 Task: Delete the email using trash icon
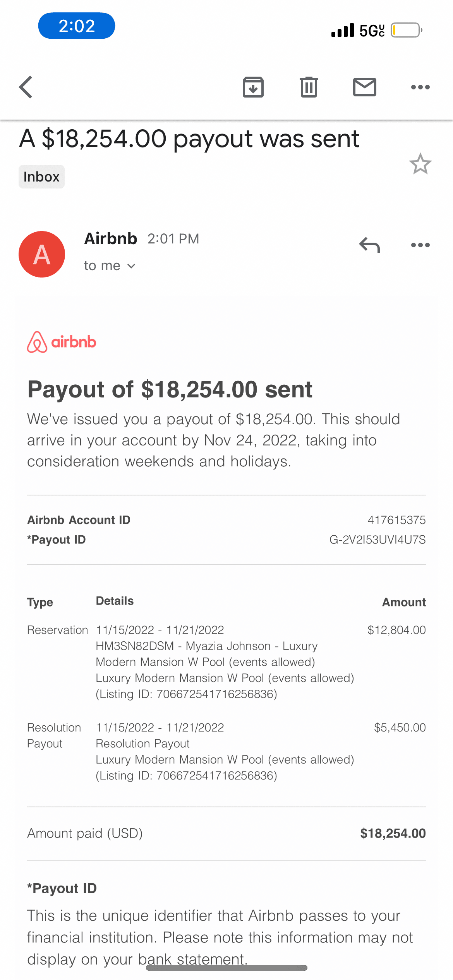pyautogui.click(x=309, y=87)
